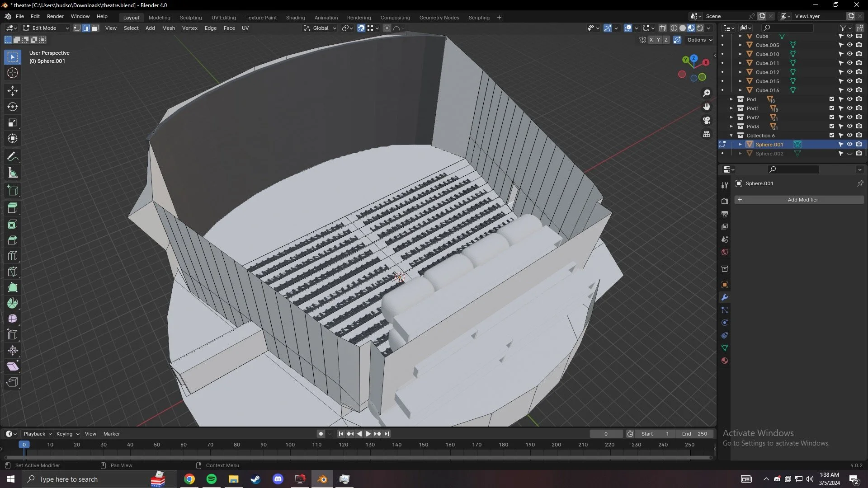
Task: Toggle the snapping magnet in header
Action: (361, 28)
